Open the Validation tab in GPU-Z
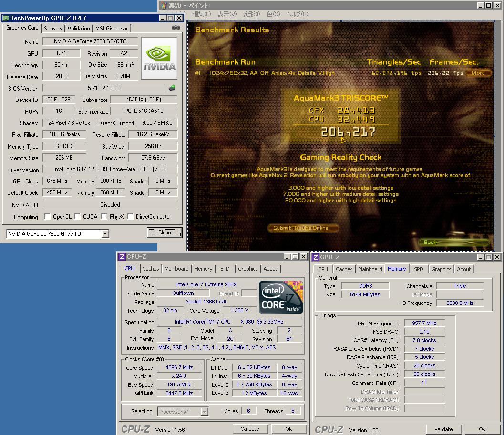The width and height of the screenshot is (504, 435). 78,28
